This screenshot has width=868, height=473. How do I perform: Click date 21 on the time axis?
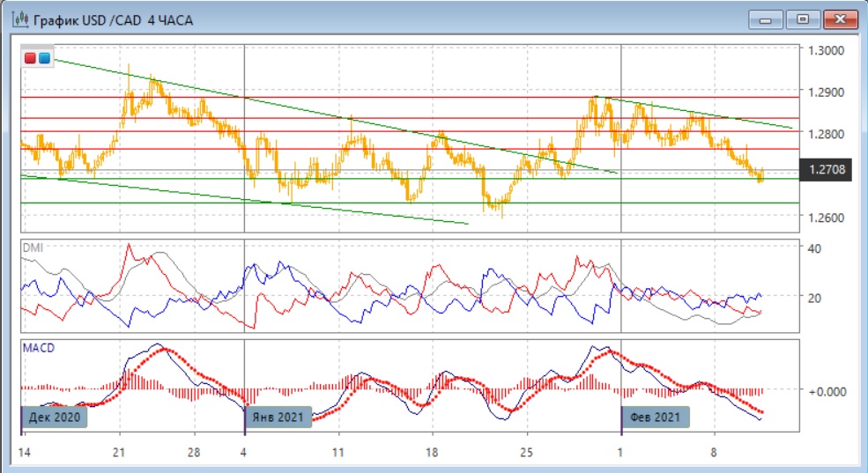click(x=120, y=452)
